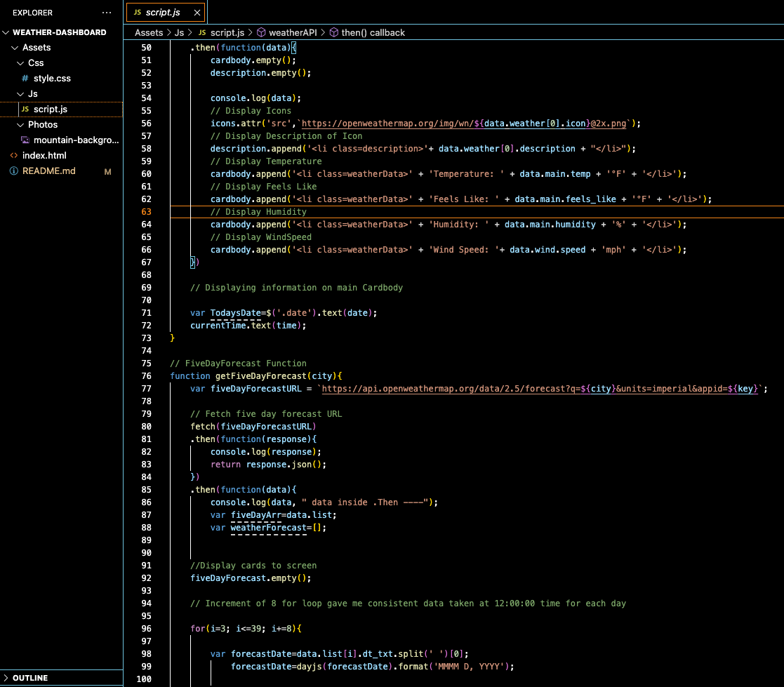Follow the api.openweathermap.org forecast URL link
Viewport: 784px width, 687px height.
coord(540,389)
